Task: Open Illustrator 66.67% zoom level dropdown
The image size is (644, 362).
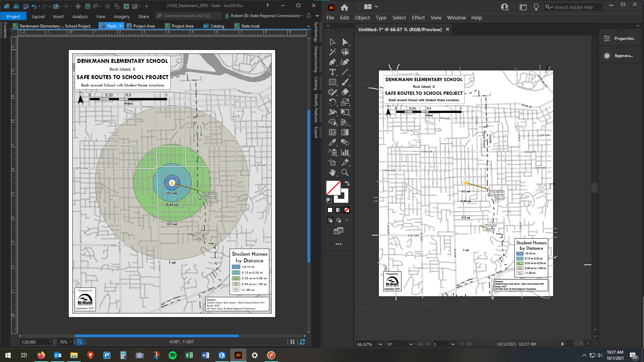Action: (380, 344)
